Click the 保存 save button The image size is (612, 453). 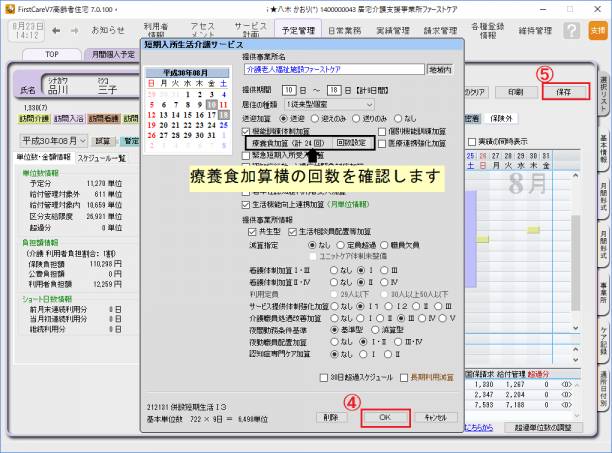click(x=565, y=91)
